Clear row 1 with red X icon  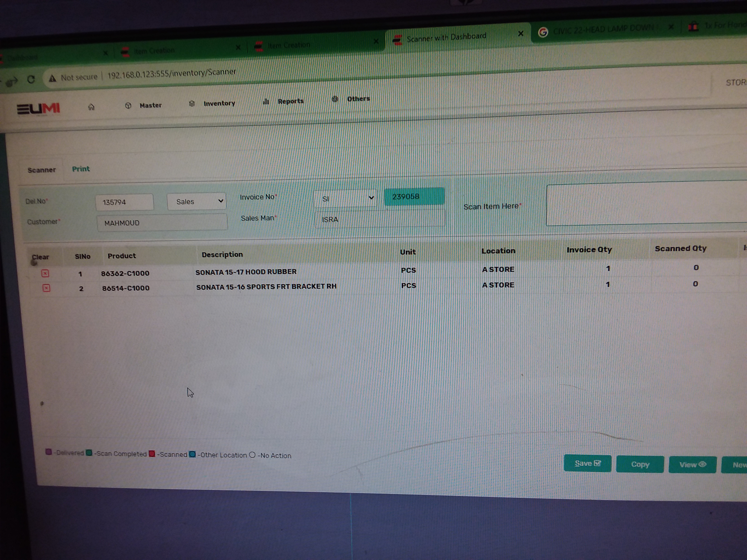pyautogui.click(x=45, y=273)
